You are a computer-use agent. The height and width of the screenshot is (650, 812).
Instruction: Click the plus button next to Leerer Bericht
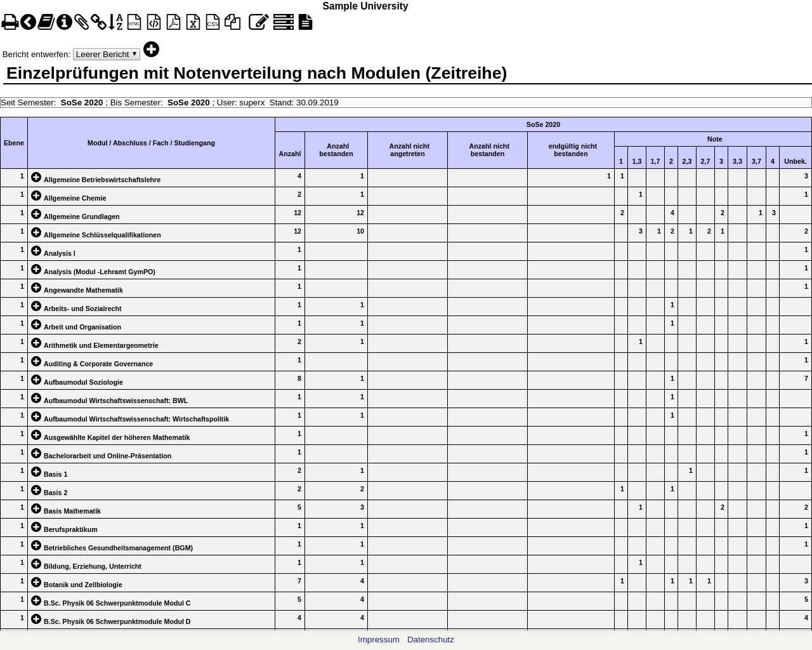[151, 50]
